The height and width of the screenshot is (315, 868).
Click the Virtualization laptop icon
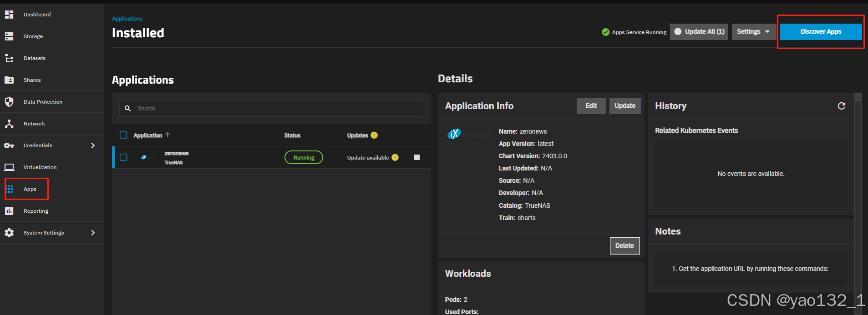point(9,167)
